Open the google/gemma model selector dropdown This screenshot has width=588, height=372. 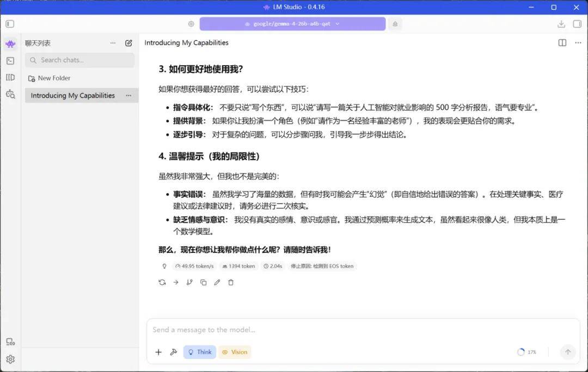292,24
